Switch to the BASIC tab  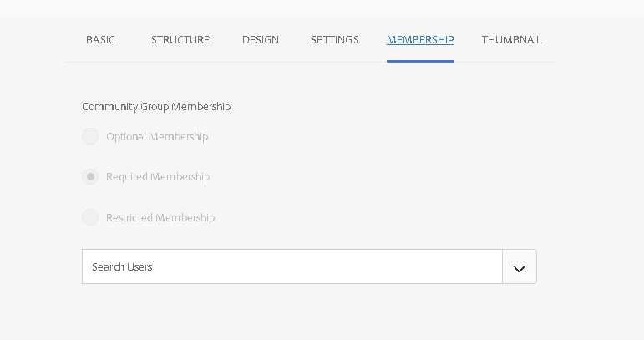click(100, 40)
